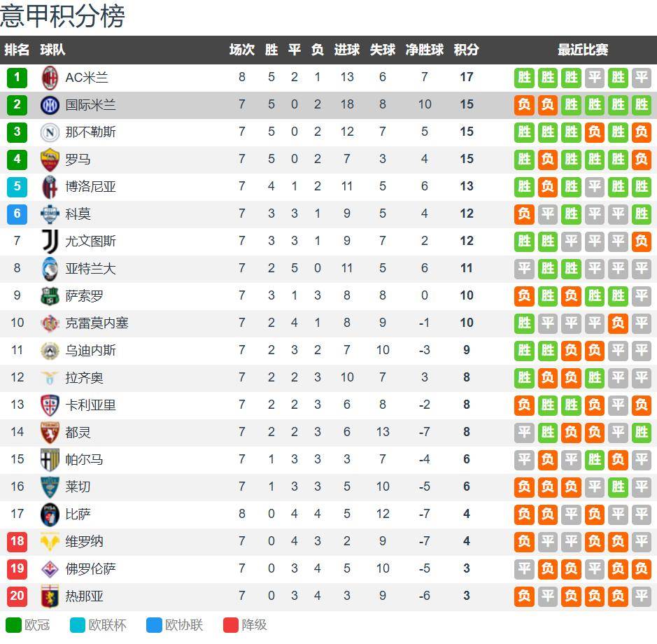Open the 科莫 team name link
Screen dimensions: 657x644
[x=78, y=213]
